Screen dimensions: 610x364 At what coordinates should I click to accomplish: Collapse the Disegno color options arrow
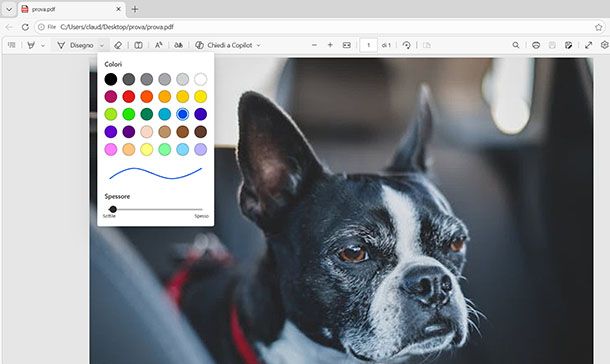(102, 46)
